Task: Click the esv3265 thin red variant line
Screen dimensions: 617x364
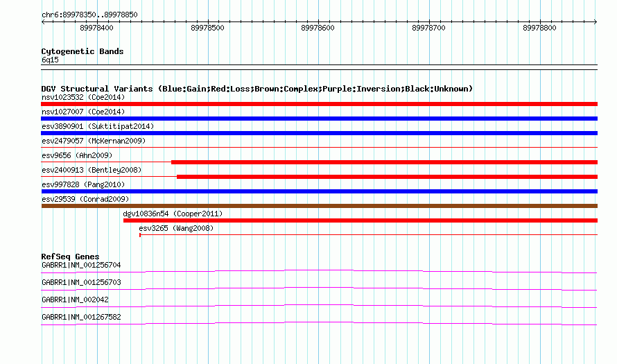Action: click(368, 235)
